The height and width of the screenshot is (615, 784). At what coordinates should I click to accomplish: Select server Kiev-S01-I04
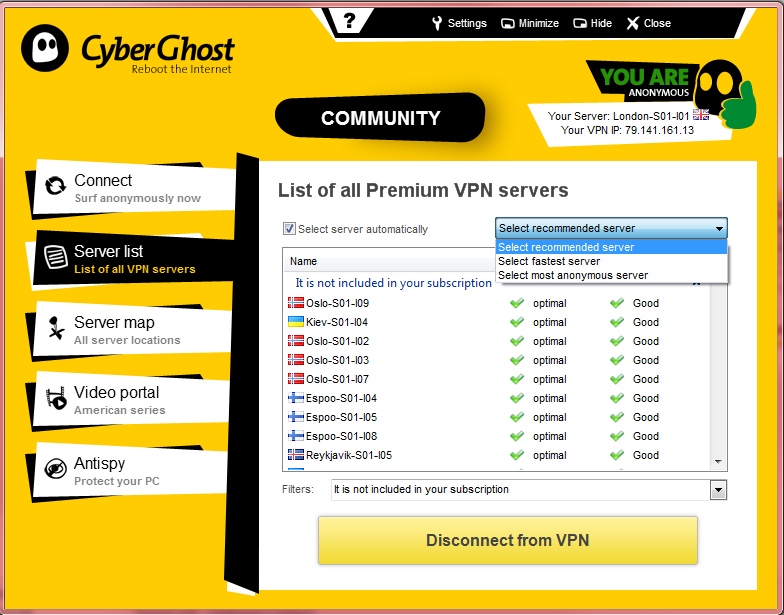pos(337,322)
